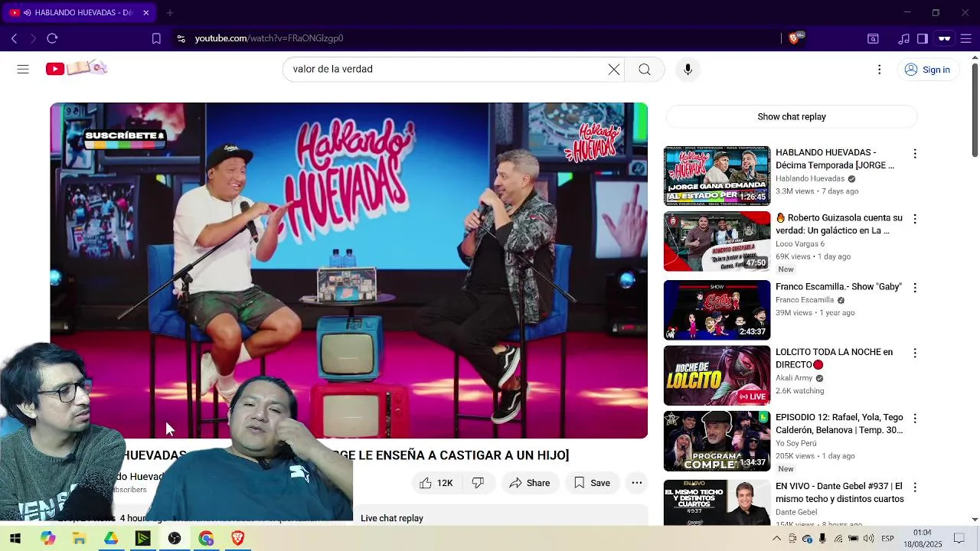Like the video (12K)
Screen dimensions: 980x551
pos(436,483)
